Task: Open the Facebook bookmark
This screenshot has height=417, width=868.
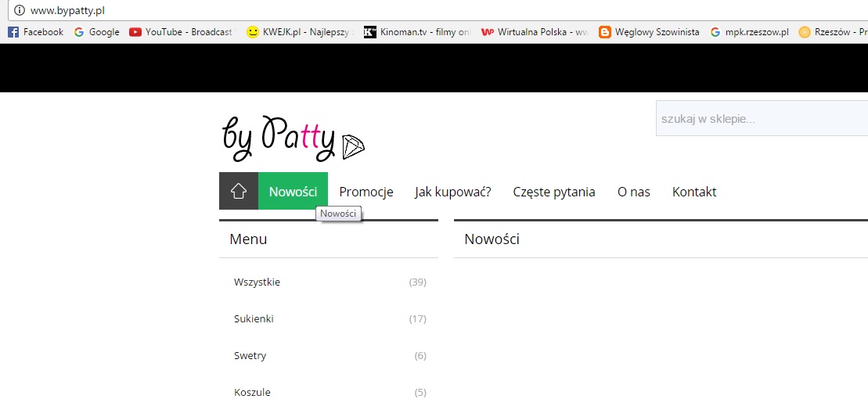Action: click(x=36, y=32)
